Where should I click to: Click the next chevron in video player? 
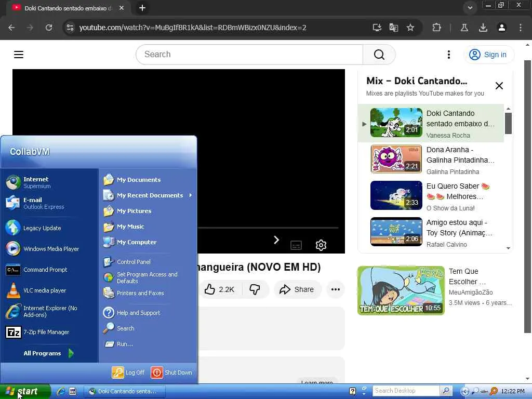coord(276,240)
